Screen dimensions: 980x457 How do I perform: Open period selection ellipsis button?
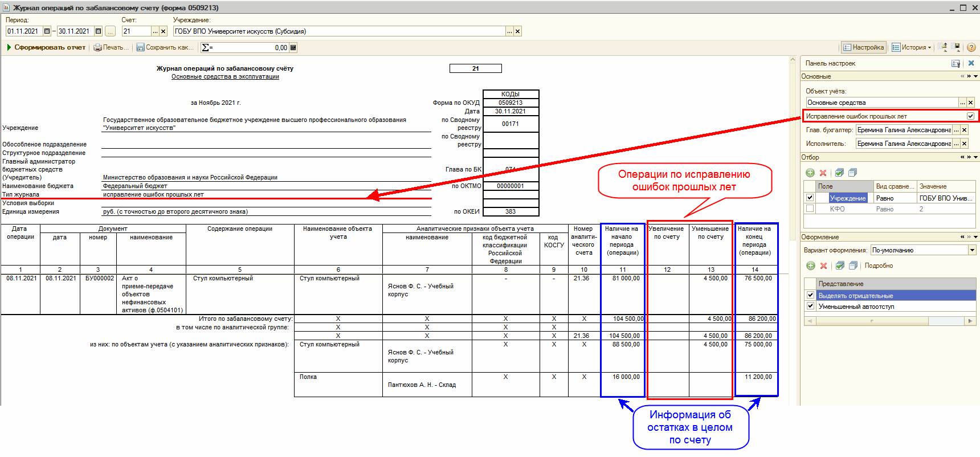click(111, 31)
